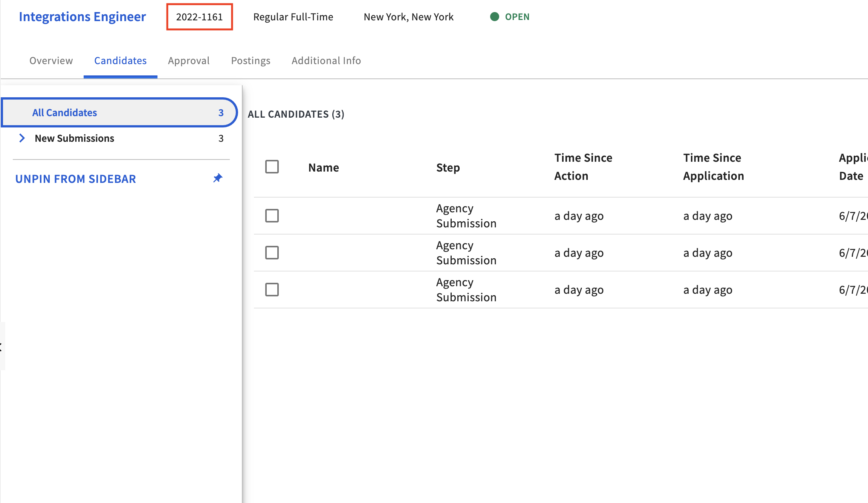Check the first Agency Submission row checkbox

(272, 215)
